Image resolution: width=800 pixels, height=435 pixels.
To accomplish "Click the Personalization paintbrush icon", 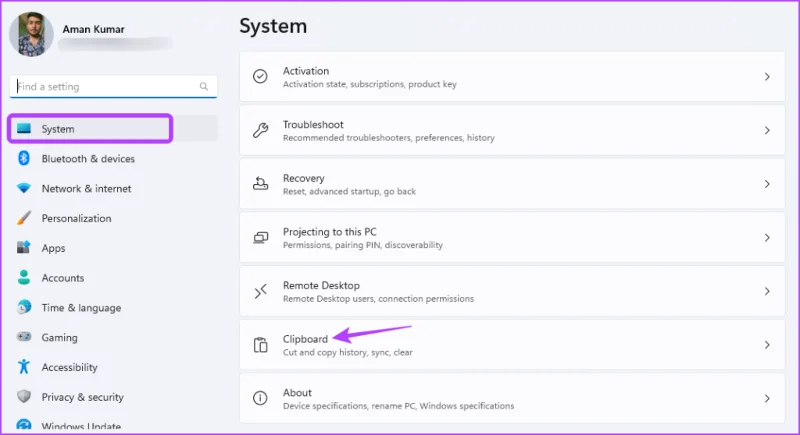I will coord(23,218).
